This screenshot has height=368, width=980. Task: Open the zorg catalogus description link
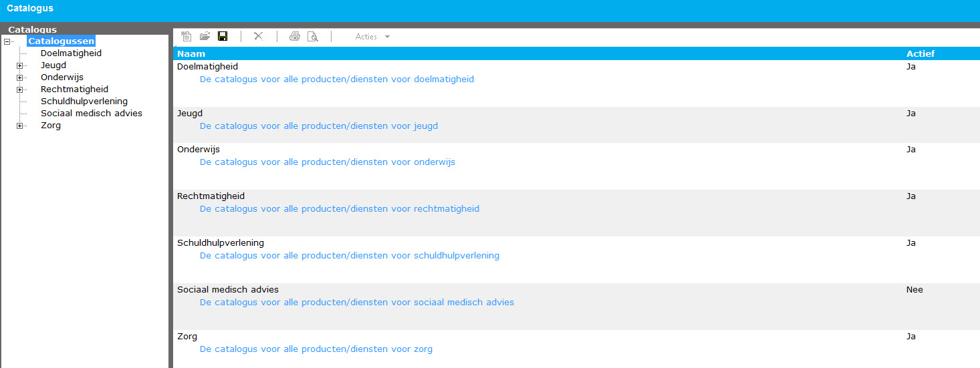(x=316, y=349)
